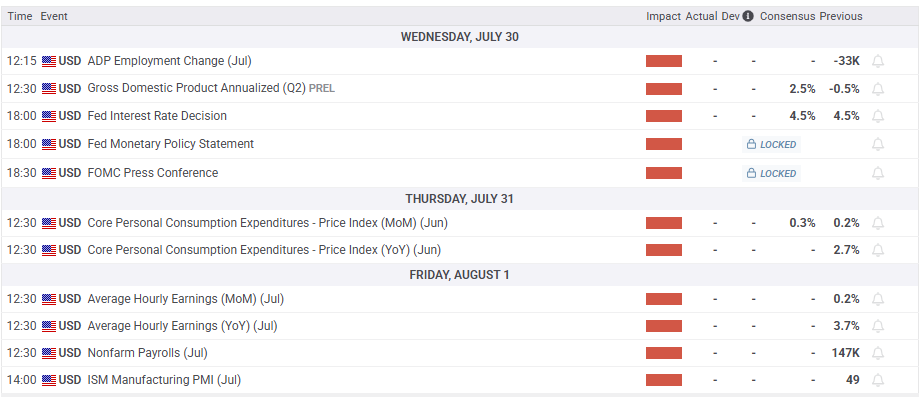Open Fed Interest Rate Decision event link
This screenshot has width=921, height=398.
click(x=157, y=116)
